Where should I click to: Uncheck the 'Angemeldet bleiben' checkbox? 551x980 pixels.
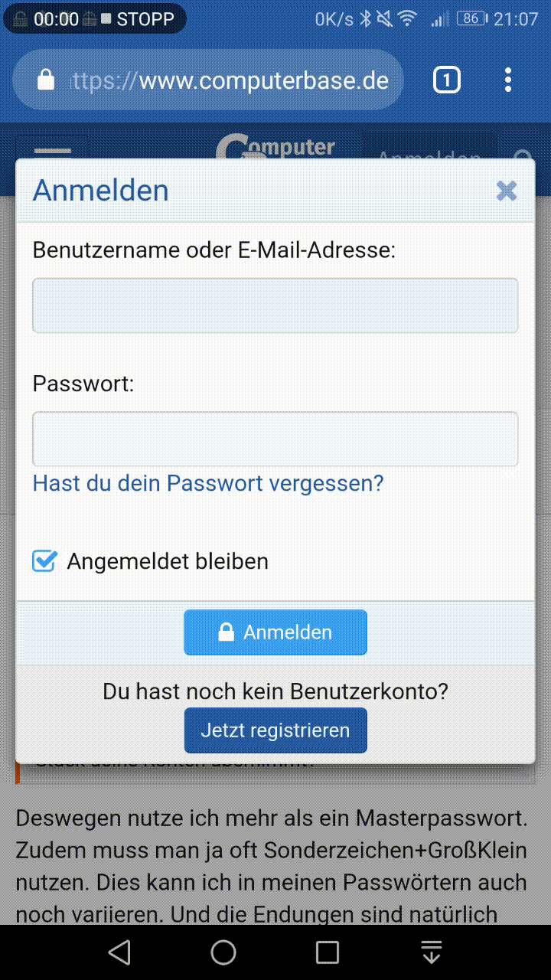click(x=44, y=561)
